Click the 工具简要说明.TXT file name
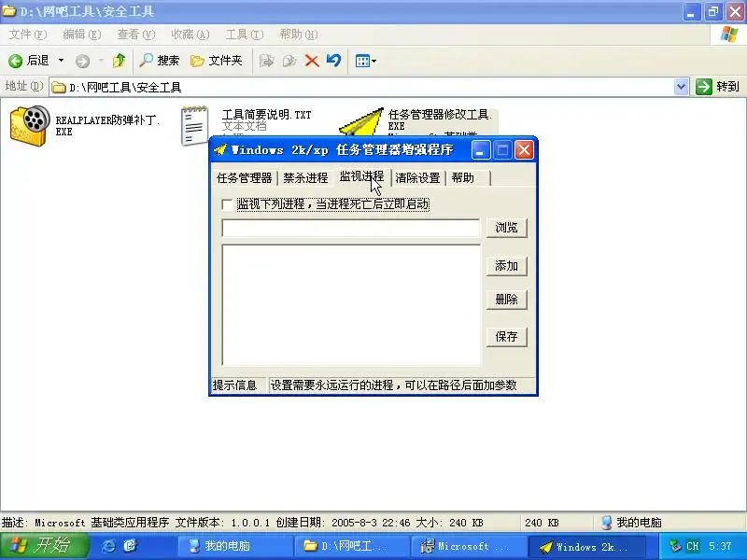 coord(266,115)
